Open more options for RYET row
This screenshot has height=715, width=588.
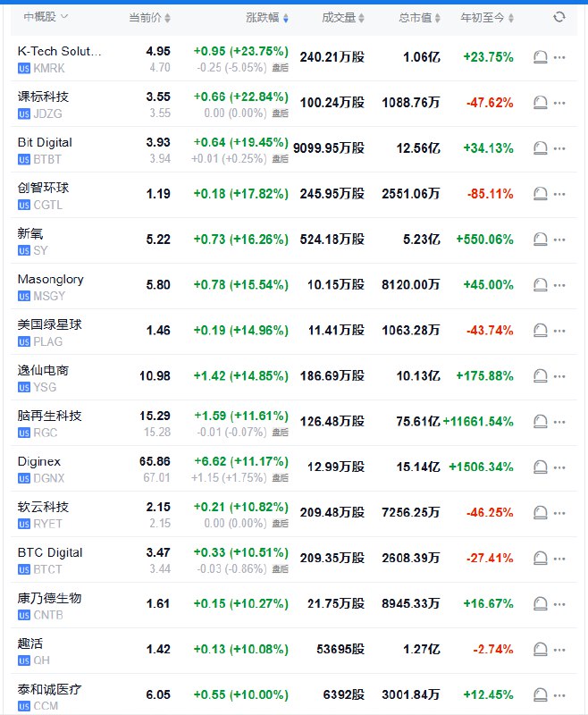coord(559,513)
